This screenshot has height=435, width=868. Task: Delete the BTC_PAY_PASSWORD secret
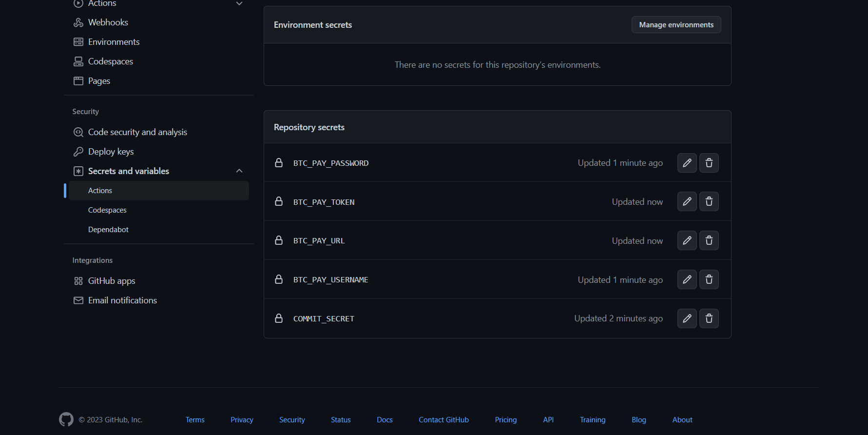(709, 163)
